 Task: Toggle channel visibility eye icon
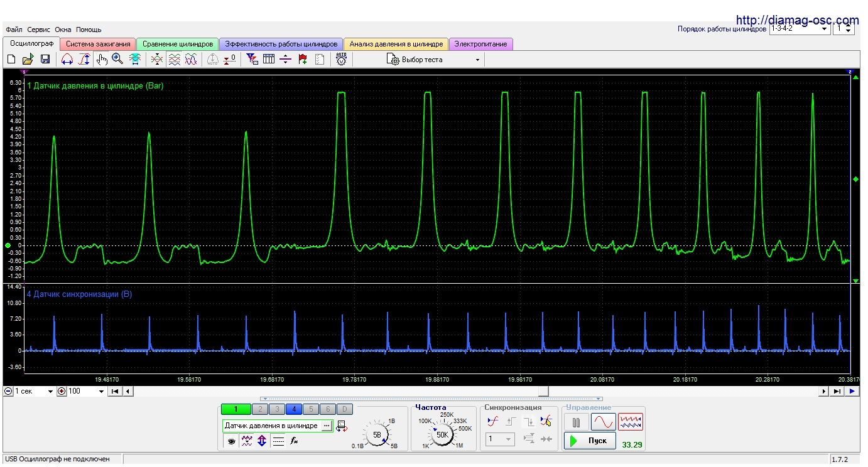(x=231, y=441)
